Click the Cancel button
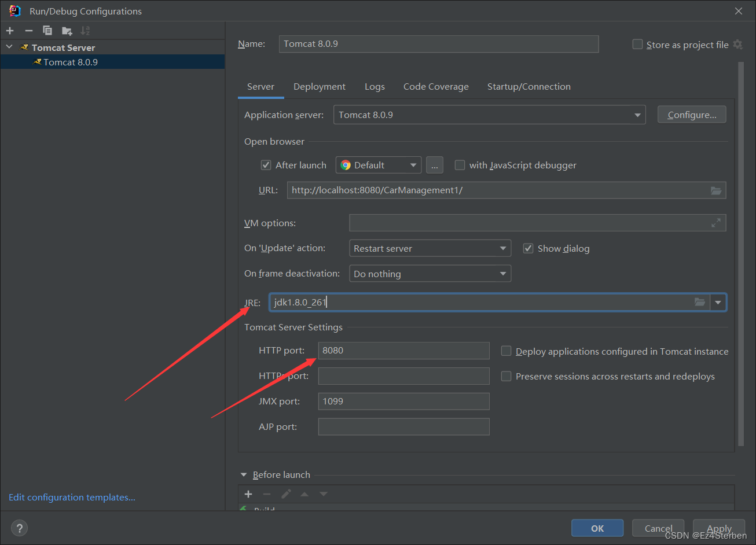 tap(658, 528)
